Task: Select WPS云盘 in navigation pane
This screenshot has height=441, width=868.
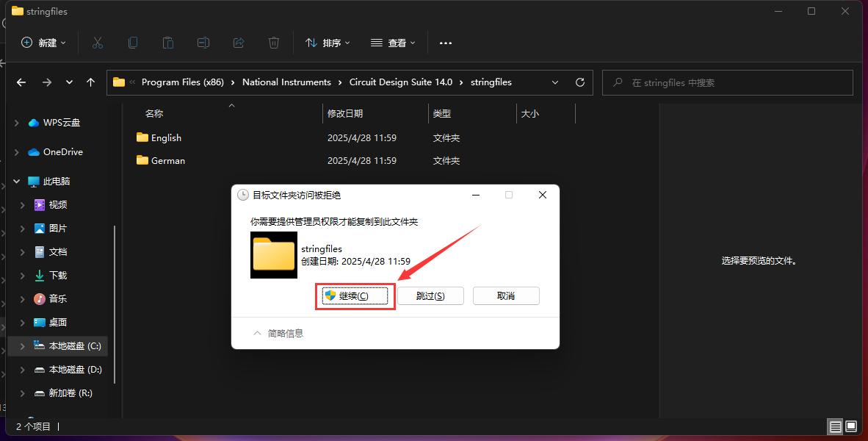Action: tap(62, 123)
